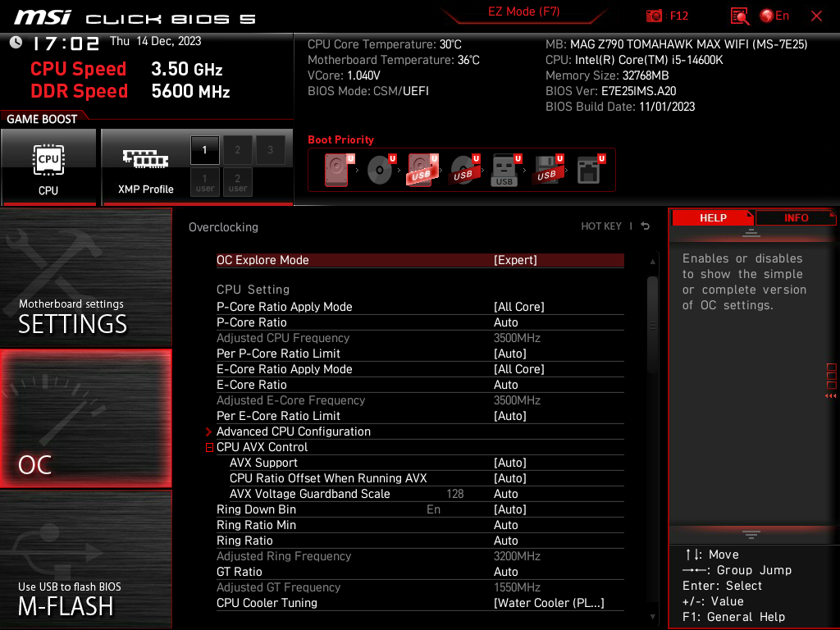Open the OC Explore Mode [Expert] dropdown

[x=420, y=260]
